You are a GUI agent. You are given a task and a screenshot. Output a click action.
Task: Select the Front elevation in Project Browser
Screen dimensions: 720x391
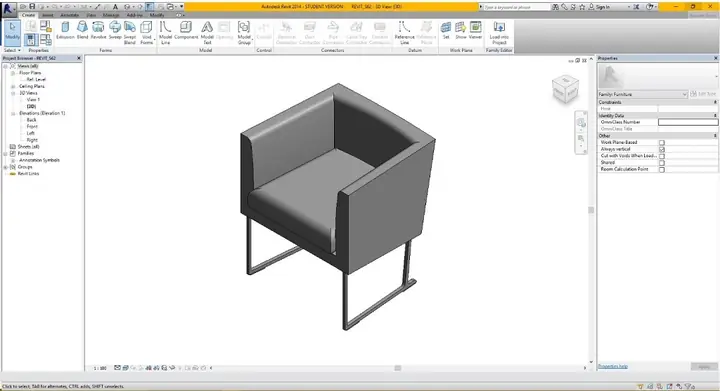(32, 127)
